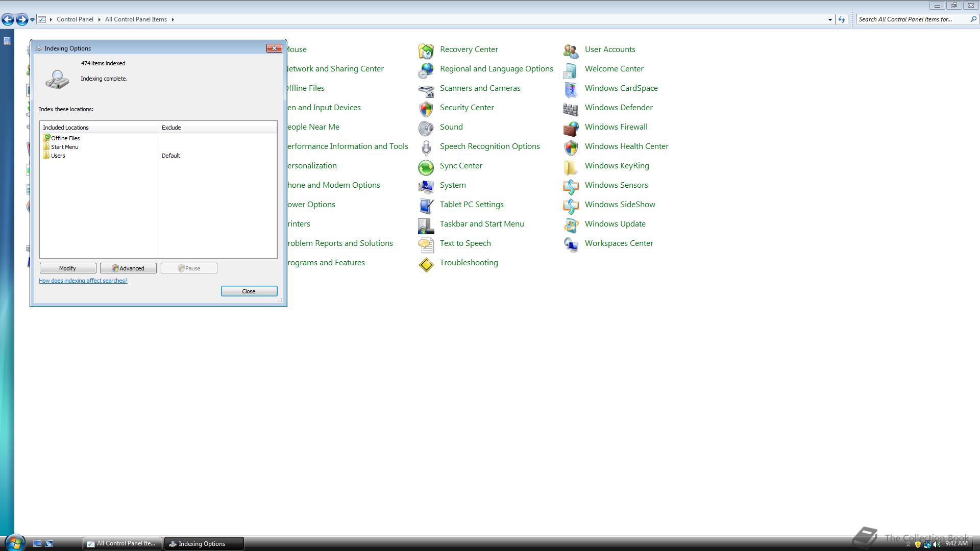Open the Security Center shield icon

(x=426, y=109)
